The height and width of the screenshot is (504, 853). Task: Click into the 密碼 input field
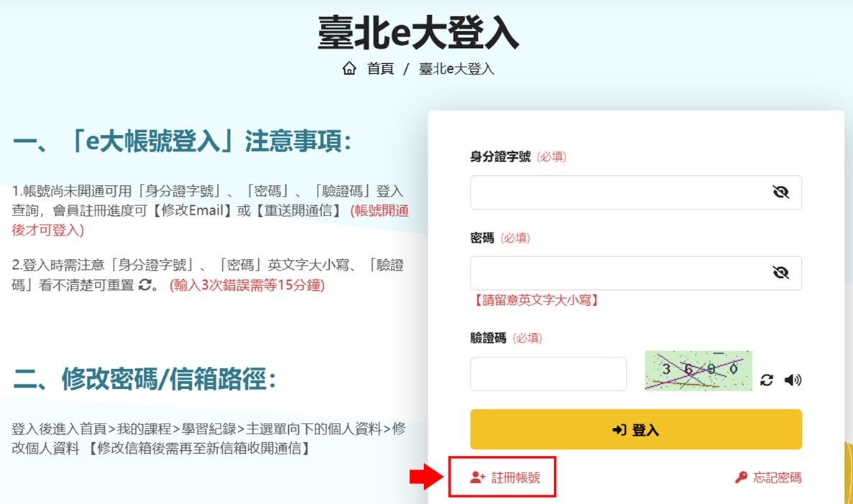[618, 273]
